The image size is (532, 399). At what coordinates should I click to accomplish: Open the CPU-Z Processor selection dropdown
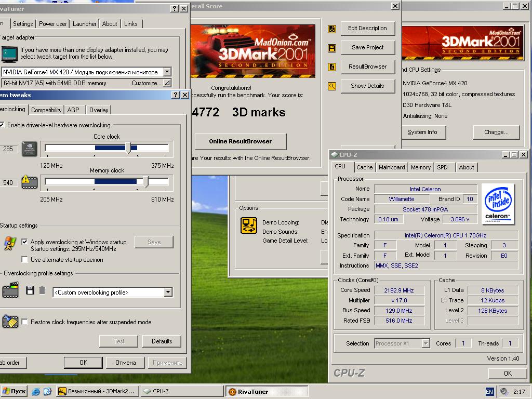(426, 343)
